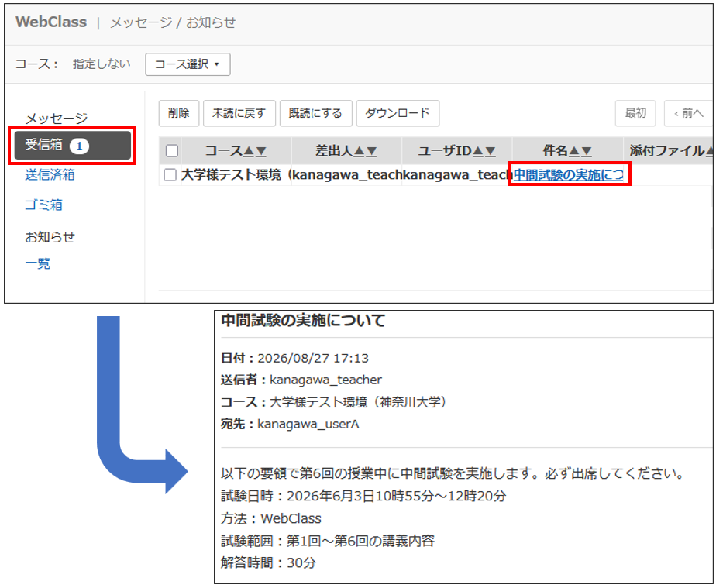The image size is (716, 588).
Task: Click the WebClass logo title
Action: pos(51,22)
